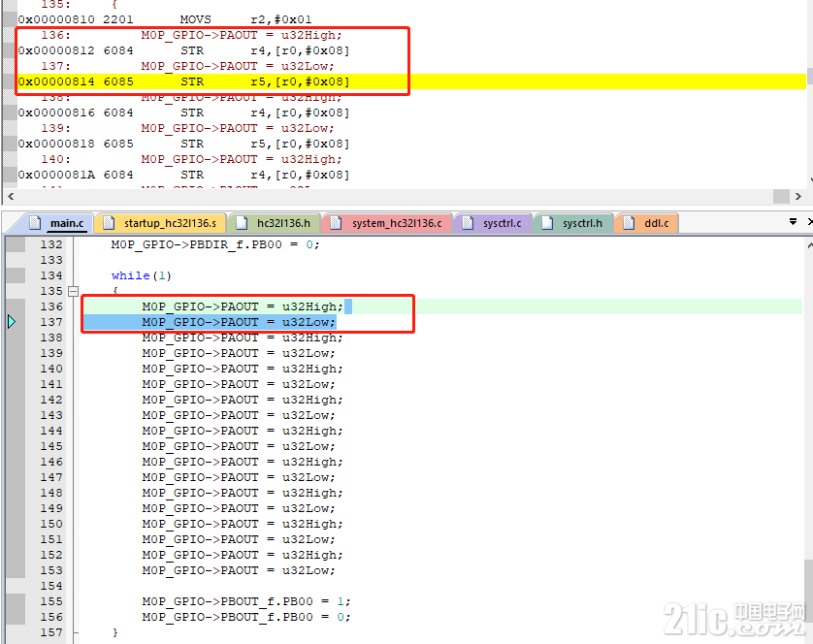This screenshot has width=813, height=644.
Task: Click MOVS r2,#0x01 disassembly line
Action: click(165, 19)
